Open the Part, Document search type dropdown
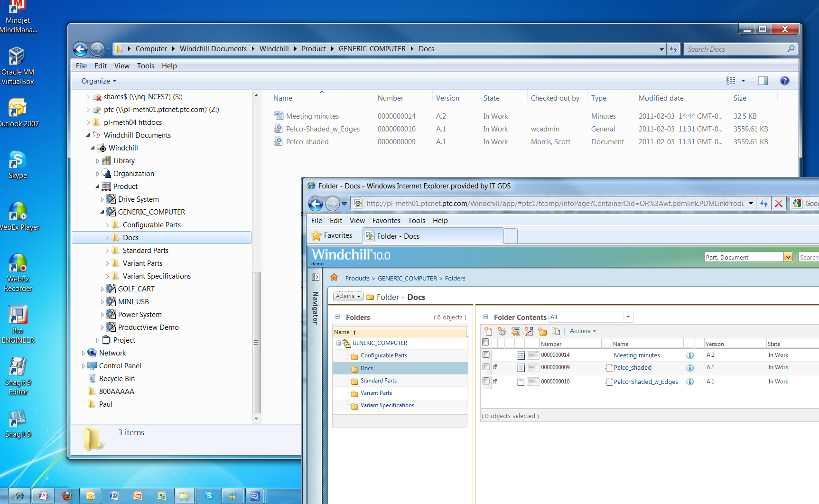This screenshot has width=819, height=504. [x=788, y=257]
